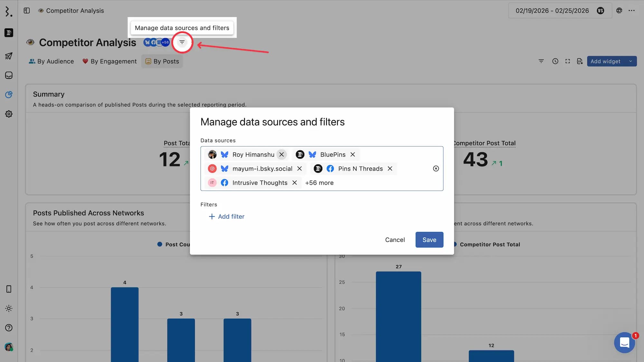Click the export report icon
The width and height of the screenshot is (644, 362).
tap(580, 61)
